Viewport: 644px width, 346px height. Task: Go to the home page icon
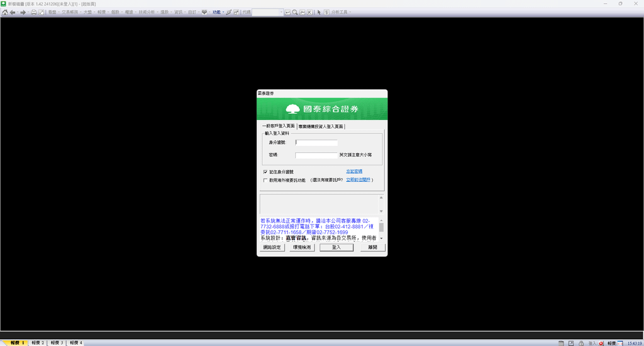tap(5, 13)
